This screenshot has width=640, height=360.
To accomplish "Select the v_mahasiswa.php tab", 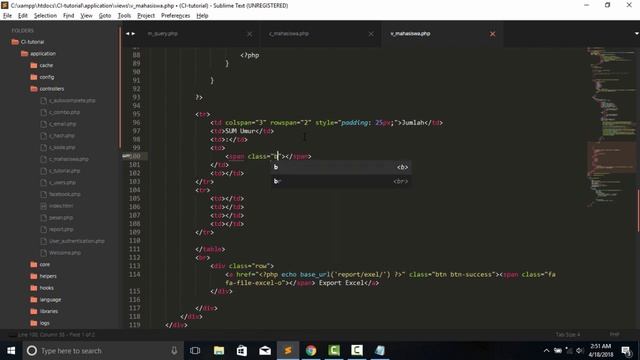I will pos(410,33).
